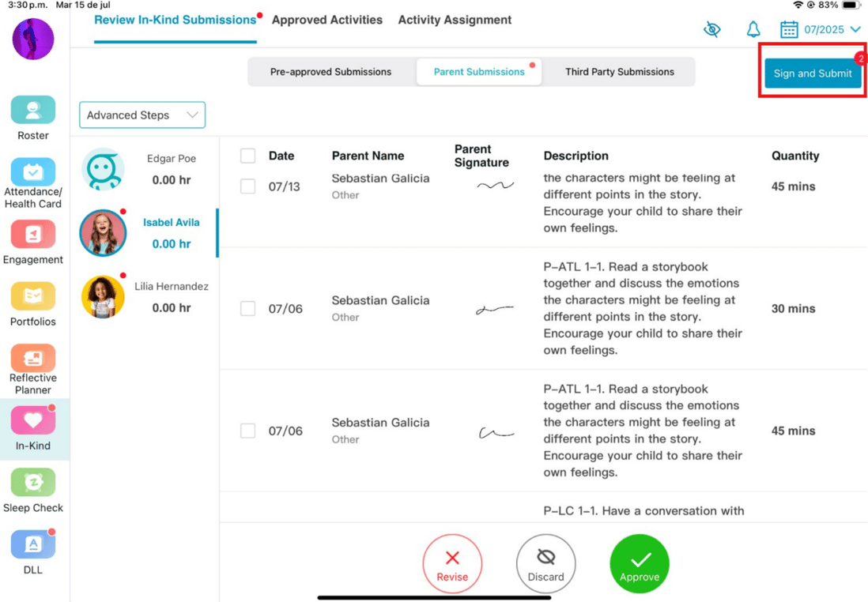Click the Sign and Submit button
The height and width of the screenshot is (602, 868).
[x=813, y=73]
